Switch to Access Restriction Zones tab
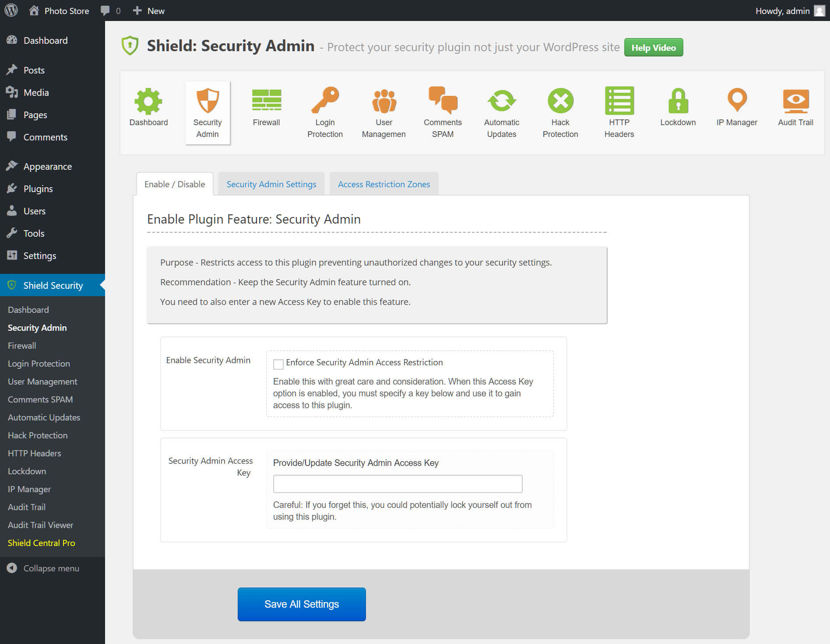 click(x=384, y=184)
